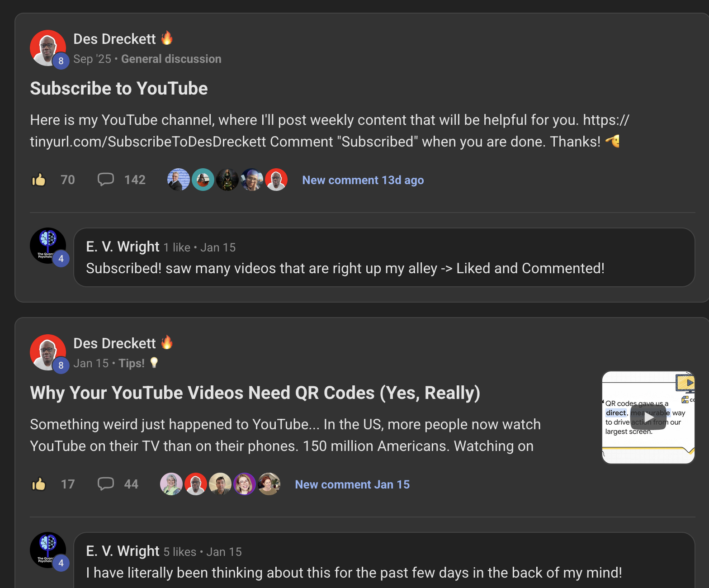Click Des Dreckett name on first post
The height and width of the screenshot is (588, 709).
coord(114,39)
